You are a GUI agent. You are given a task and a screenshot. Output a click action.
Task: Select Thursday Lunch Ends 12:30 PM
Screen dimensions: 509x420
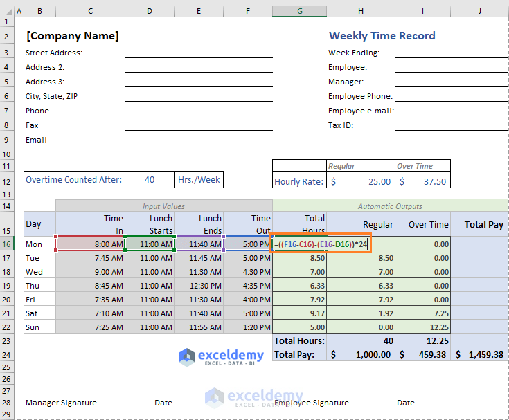pyautogui.click(x=199, y=286)
